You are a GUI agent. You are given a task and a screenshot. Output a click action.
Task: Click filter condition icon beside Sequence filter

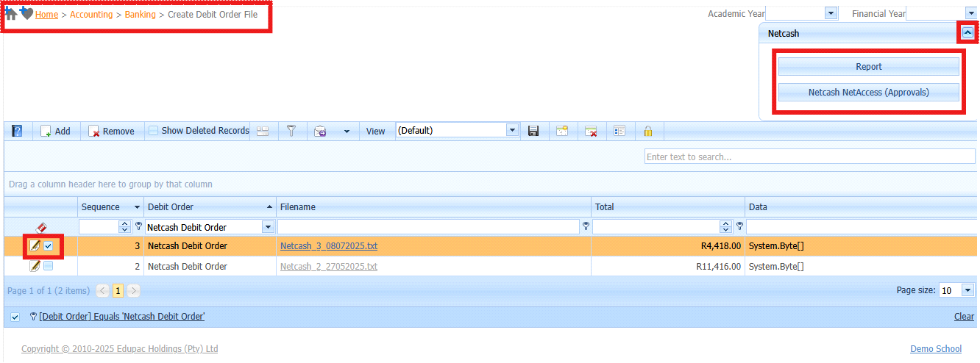click(138, 226)
